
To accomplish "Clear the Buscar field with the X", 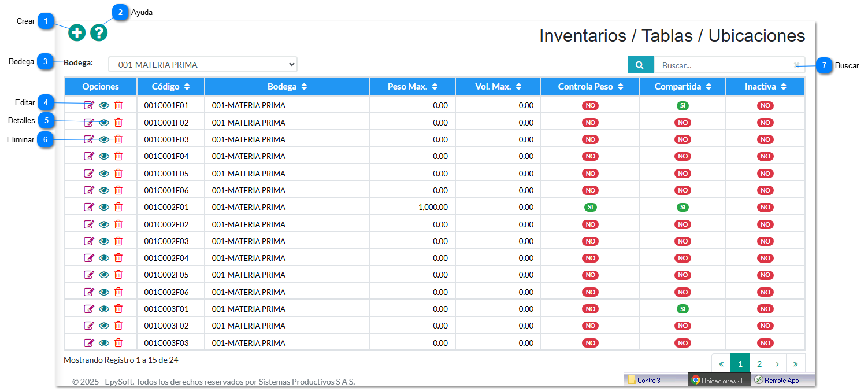I will tap(796, 65).
